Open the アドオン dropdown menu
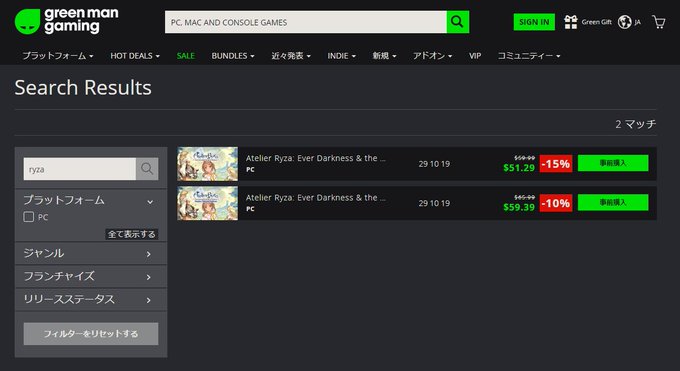680x371 pixels. 432,56
